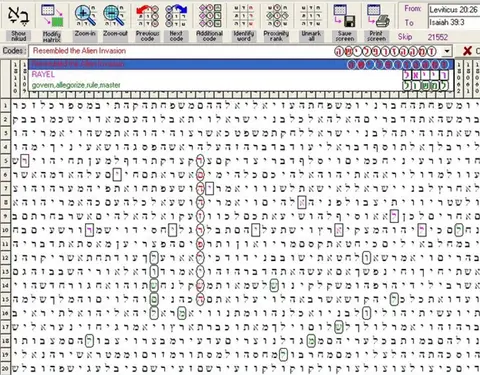Click the To field showing Isaiah 39:3
Screen dimensions: 480x375
click(x=454, y=22)
